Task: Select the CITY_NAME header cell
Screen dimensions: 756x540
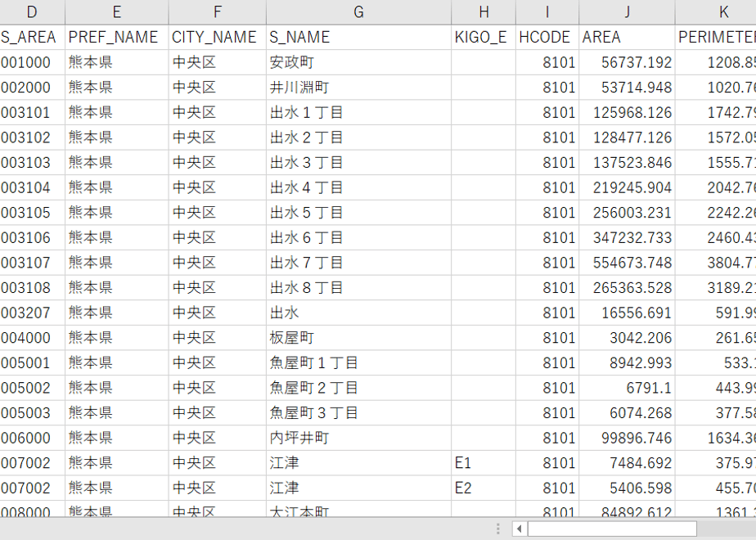Action: (x=218, y=37)
